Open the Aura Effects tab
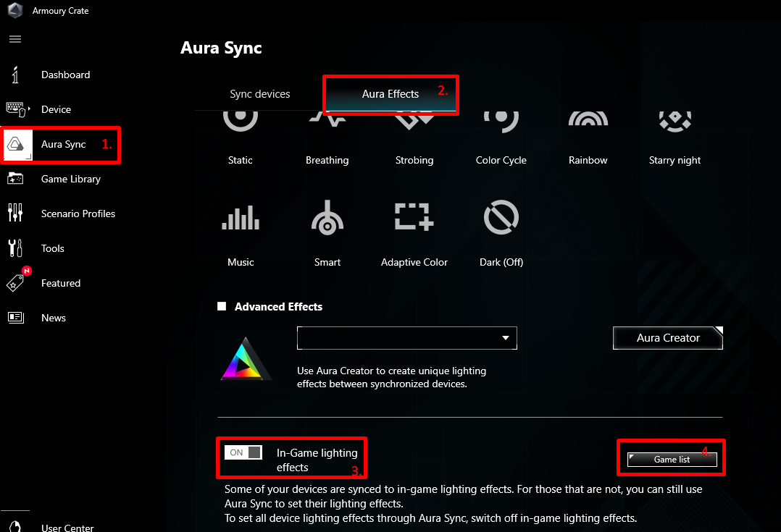Viewport: 781px width, 532px height. (x=390, y=93)
